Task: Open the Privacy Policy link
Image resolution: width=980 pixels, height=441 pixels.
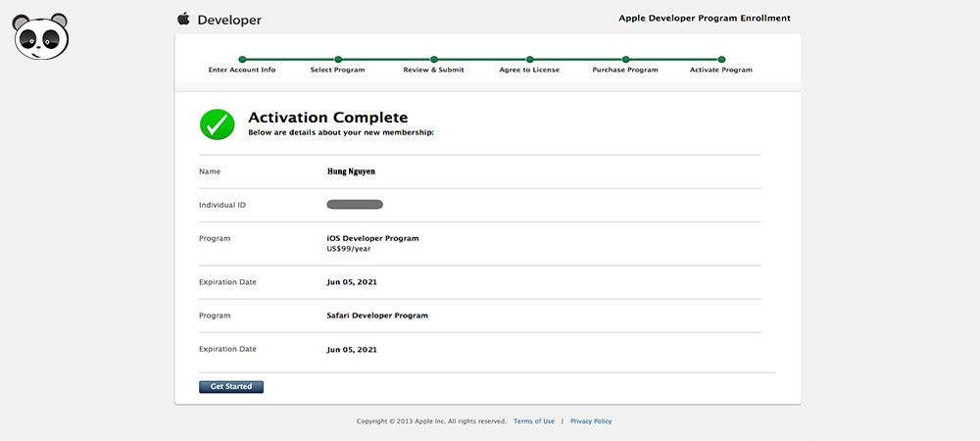Action: [x=591, y=421]
